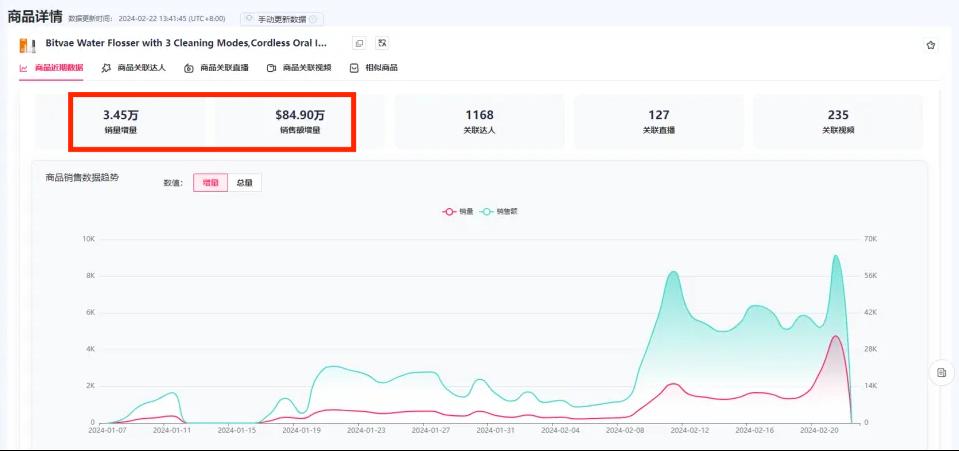Switch chart values to 总量

click(244, 183)
